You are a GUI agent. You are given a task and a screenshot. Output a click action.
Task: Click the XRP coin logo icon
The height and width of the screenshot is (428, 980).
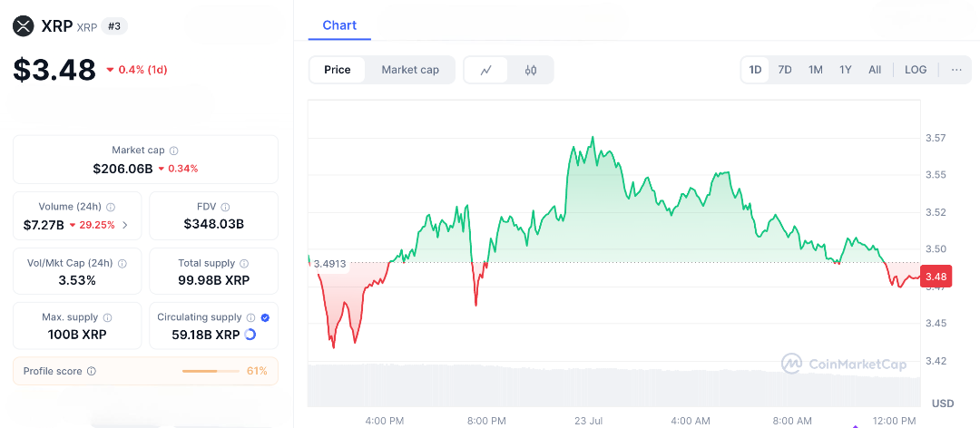(23, 26)
